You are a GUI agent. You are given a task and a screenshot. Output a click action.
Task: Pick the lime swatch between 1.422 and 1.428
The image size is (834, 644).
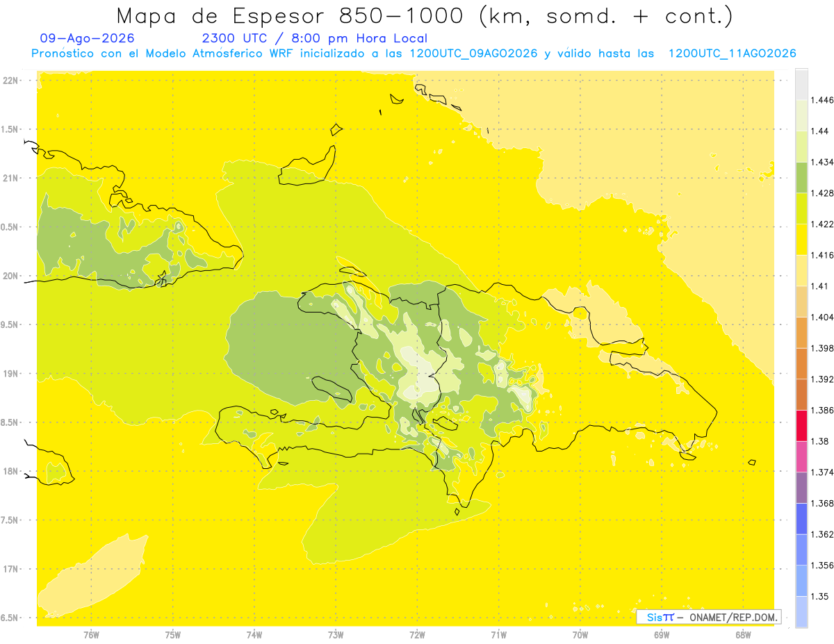pyautogui.click(x=801, y=208)
